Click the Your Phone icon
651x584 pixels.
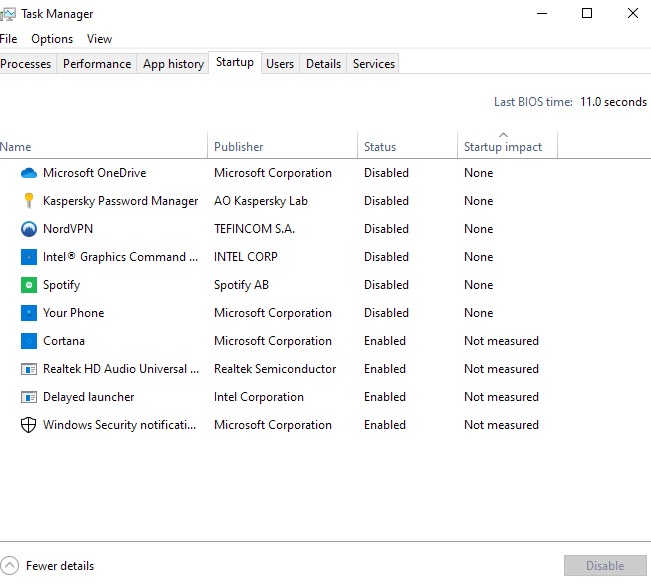pyautogui.click(x=29, y=313)
